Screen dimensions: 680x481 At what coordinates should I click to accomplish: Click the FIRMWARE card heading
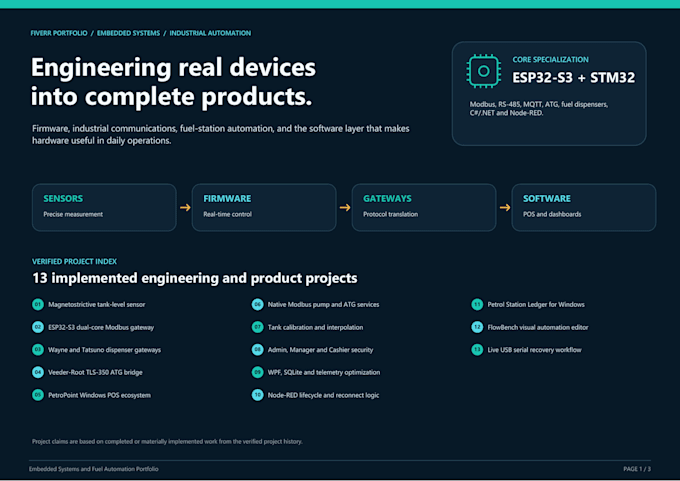[x=227, y=199]
